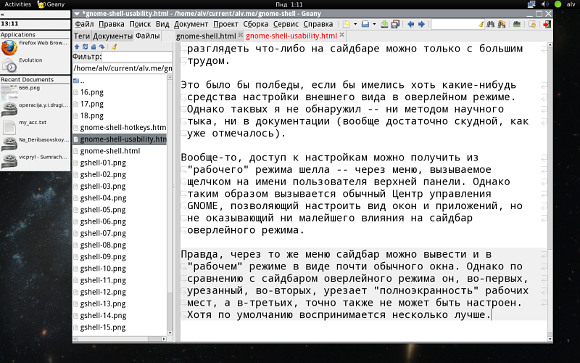Click the alv user name in top panel
Image resolution: width=580 pixels, height=363 pixels.
coord(571,4)
